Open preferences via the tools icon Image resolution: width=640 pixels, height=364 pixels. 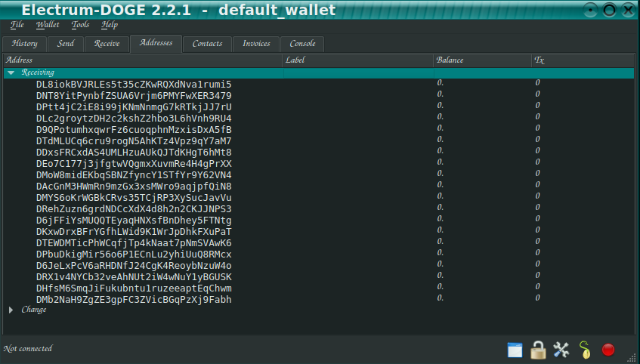(x=561, y=350)
